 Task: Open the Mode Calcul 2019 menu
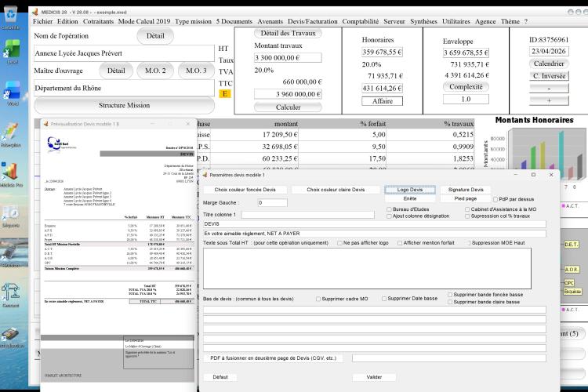(144, 21)
